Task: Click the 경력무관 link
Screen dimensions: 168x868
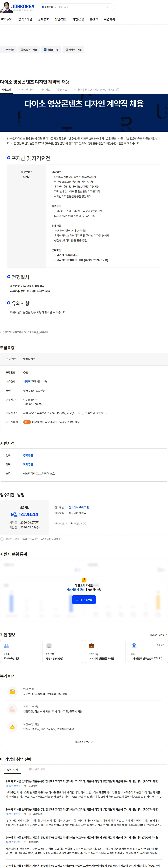Action: coord(28,455)
